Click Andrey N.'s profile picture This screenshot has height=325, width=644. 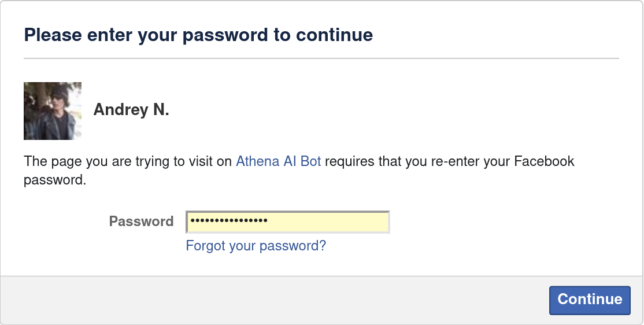coord(53,111)
